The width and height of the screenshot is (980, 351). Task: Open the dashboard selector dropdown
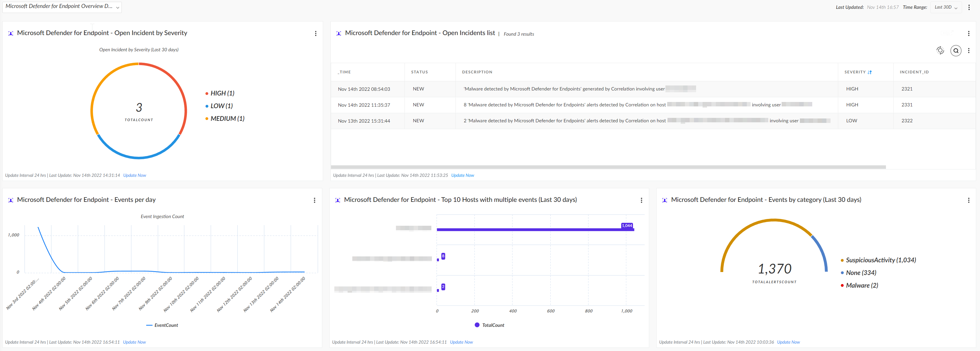click(62, 7)
